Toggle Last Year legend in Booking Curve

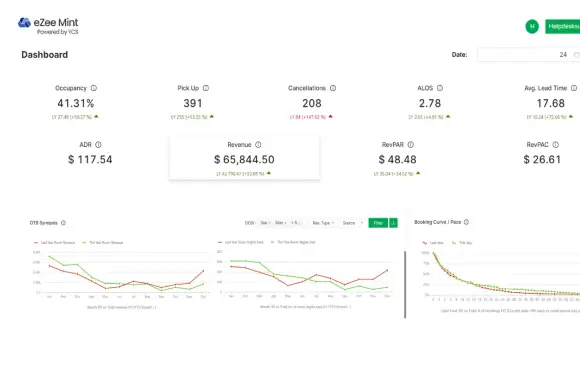point(433,243)
